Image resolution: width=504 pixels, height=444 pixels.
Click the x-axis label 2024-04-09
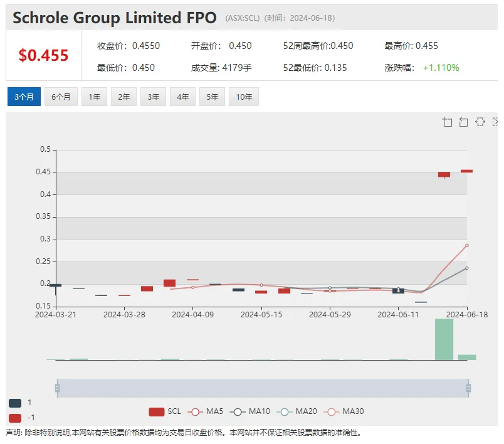(192, 314)
